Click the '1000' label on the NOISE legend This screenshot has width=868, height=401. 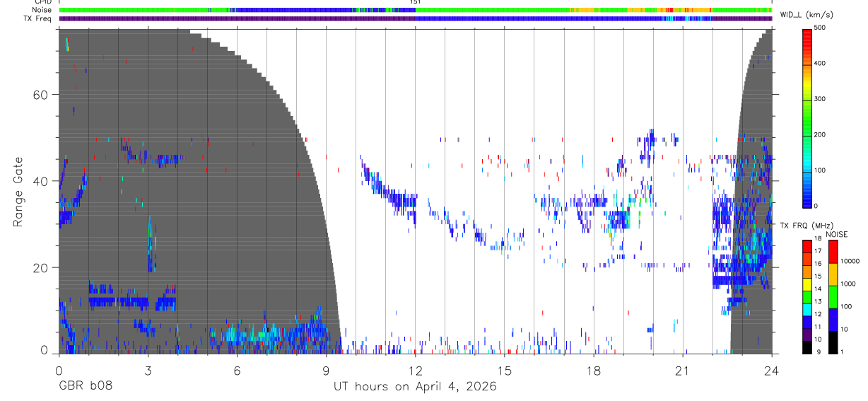point(850,284)
